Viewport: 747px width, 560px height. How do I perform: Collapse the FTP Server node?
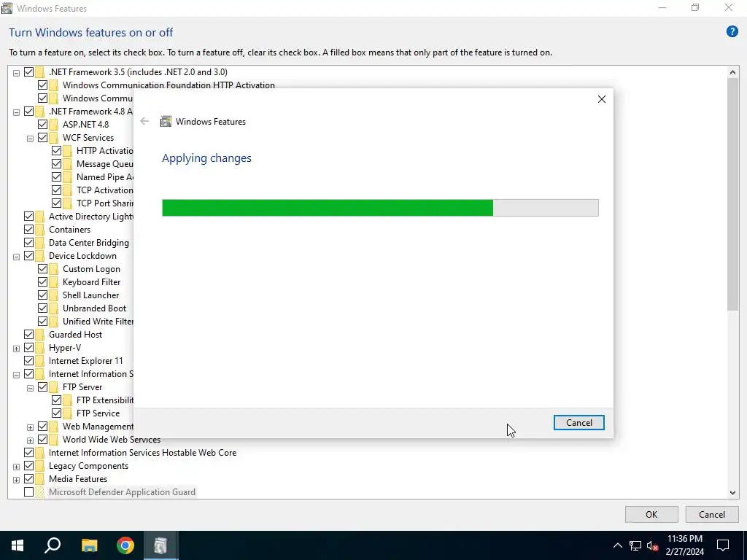(x=30, y=388)
